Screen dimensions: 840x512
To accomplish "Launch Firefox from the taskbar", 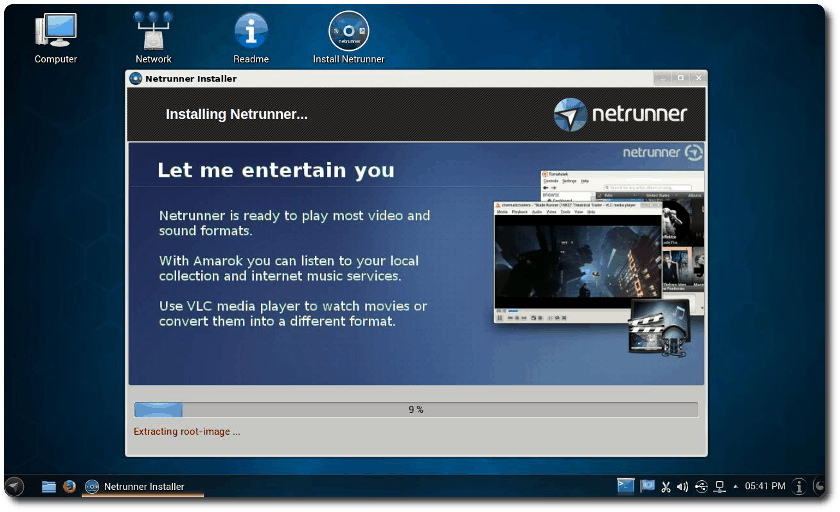I will tap(69, 486).
